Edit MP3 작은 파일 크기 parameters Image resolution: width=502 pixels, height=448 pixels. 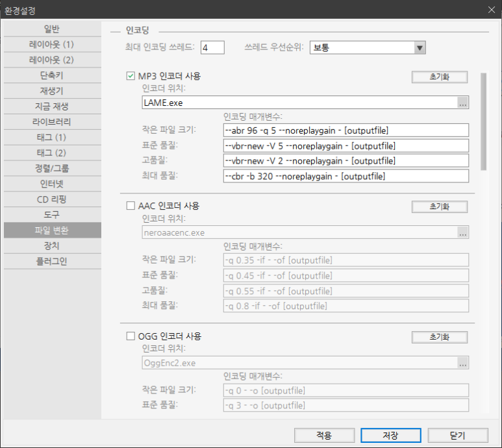pyautogui.click(x=346, y=131)
